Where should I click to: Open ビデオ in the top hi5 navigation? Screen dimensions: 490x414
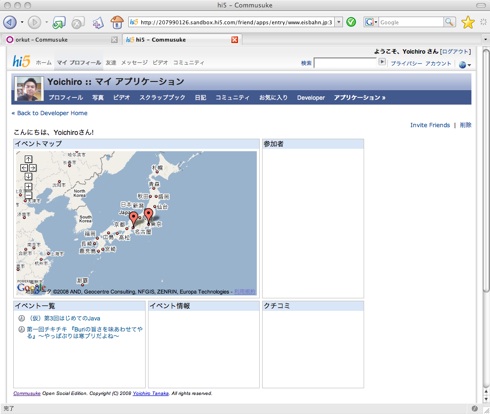[x=160, y=62]
